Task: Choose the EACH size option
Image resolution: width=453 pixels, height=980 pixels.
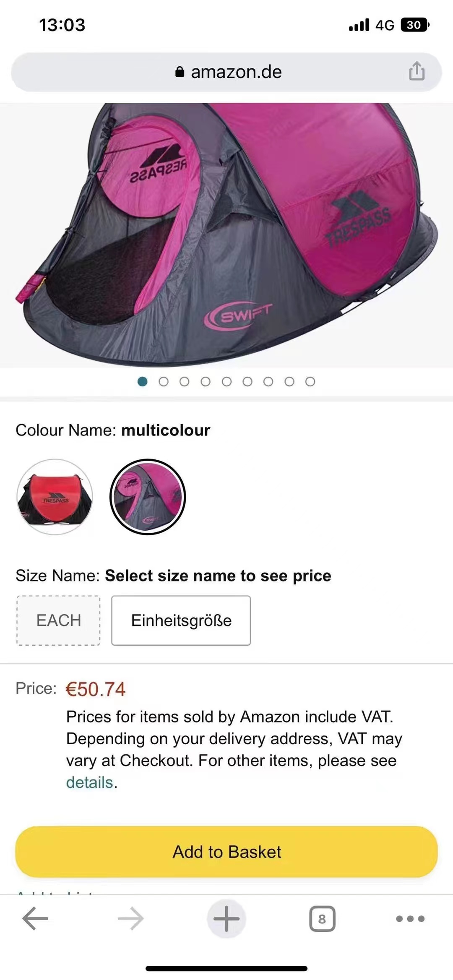Action: (x=58, y=620)
